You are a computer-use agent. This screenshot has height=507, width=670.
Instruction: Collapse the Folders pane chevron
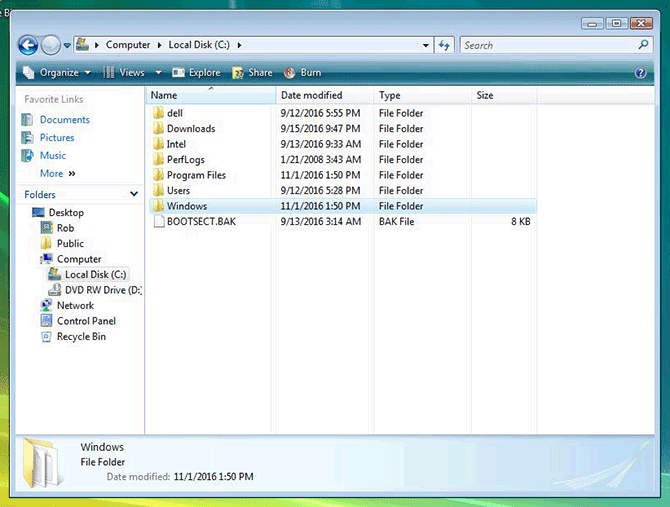pos(134,194)
